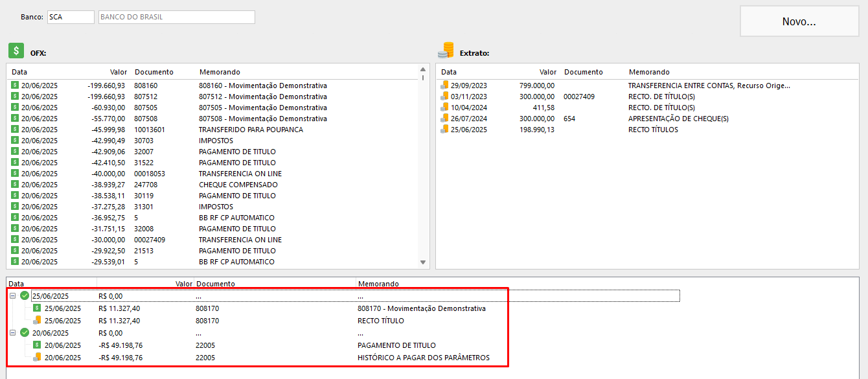The width and height of the screenshot is (868, 379).
Task: Click OFX icon of row 807505
Action: 15,108
